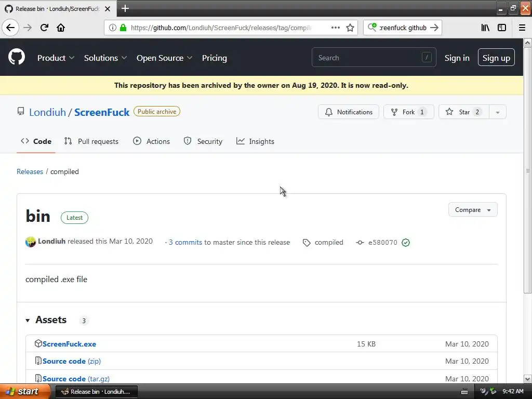Click the Sign in link
The image size is (532, 399).
coord(457,58)
